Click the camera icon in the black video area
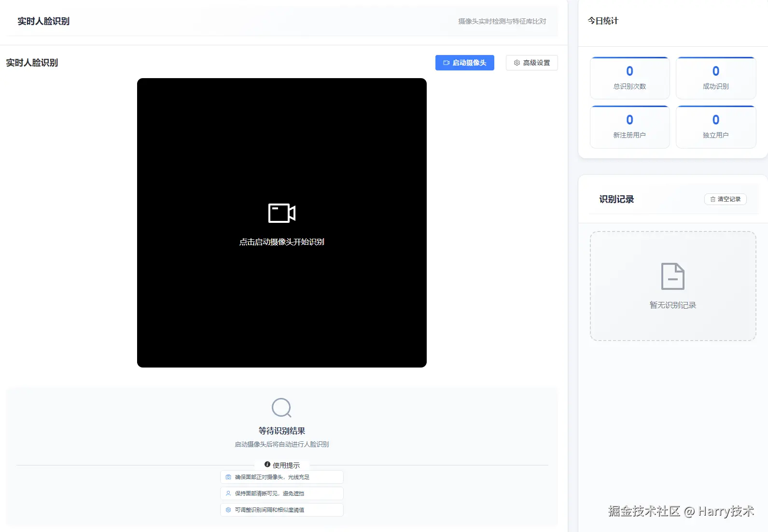This screenshot has height=532, width=768. (x=282, y=213)
